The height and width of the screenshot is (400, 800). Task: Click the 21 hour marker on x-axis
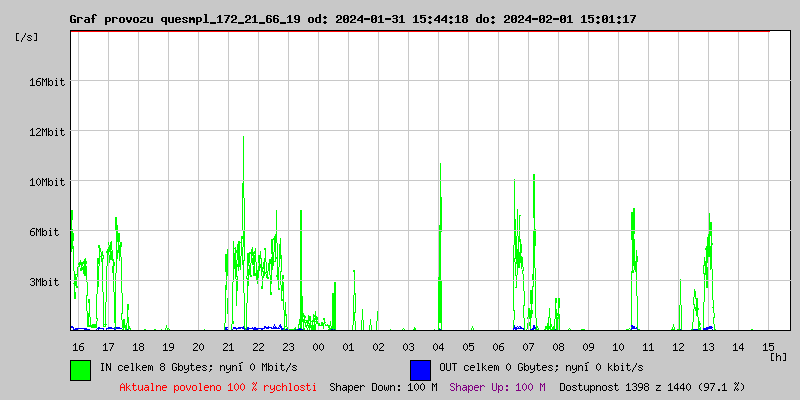coord(228,346)
